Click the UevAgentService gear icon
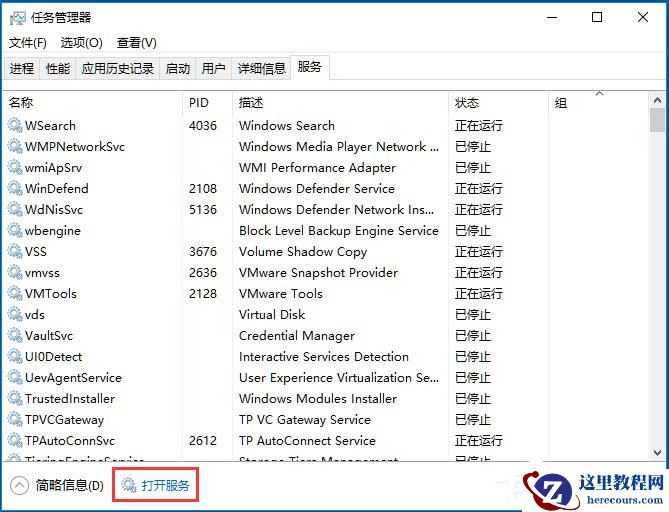 click(15, 378)
